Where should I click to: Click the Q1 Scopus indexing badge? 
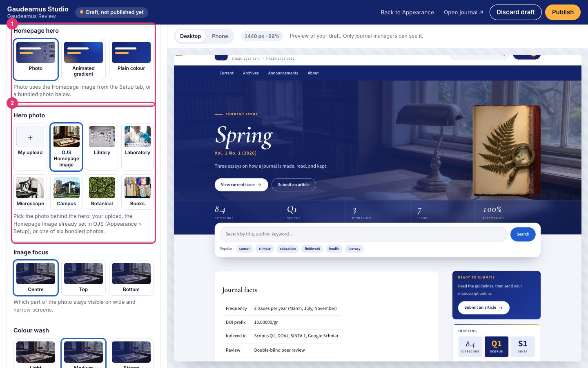(497, 347)
